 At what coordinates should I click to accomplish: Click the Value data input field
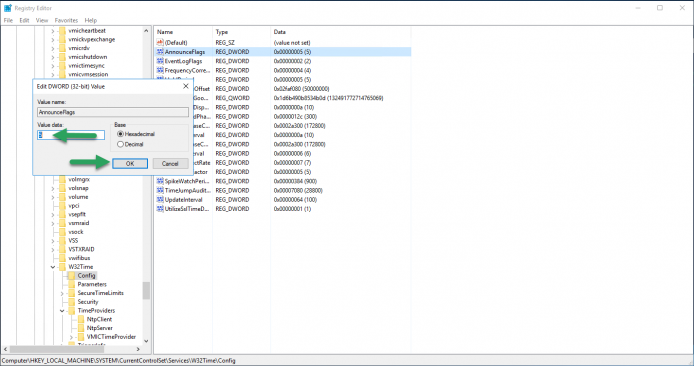[71, 135]
